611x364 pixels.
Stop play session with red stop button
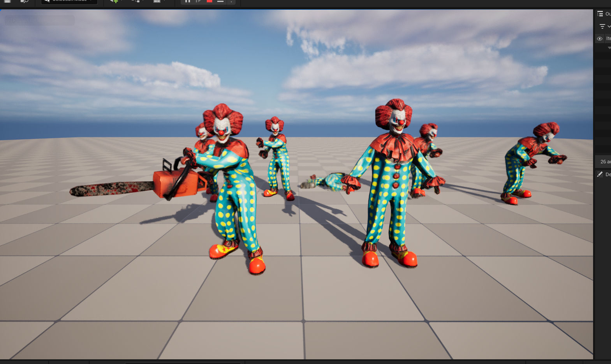pyautogui.click(x=210, y=1)
